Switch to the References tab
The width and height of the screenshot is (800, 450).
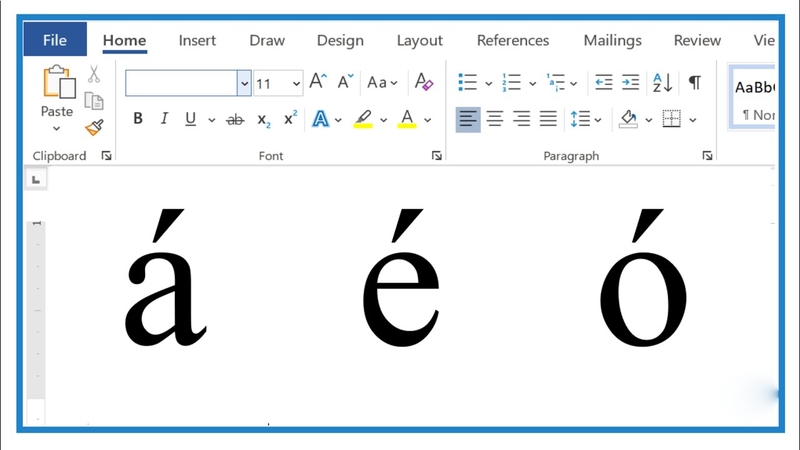coord(513,40)
